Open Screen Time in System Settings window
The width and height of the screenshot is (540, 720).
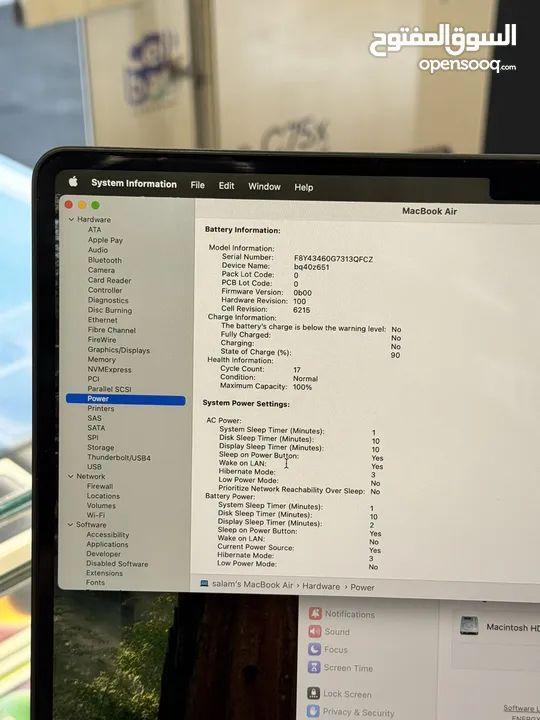(340, 667)
